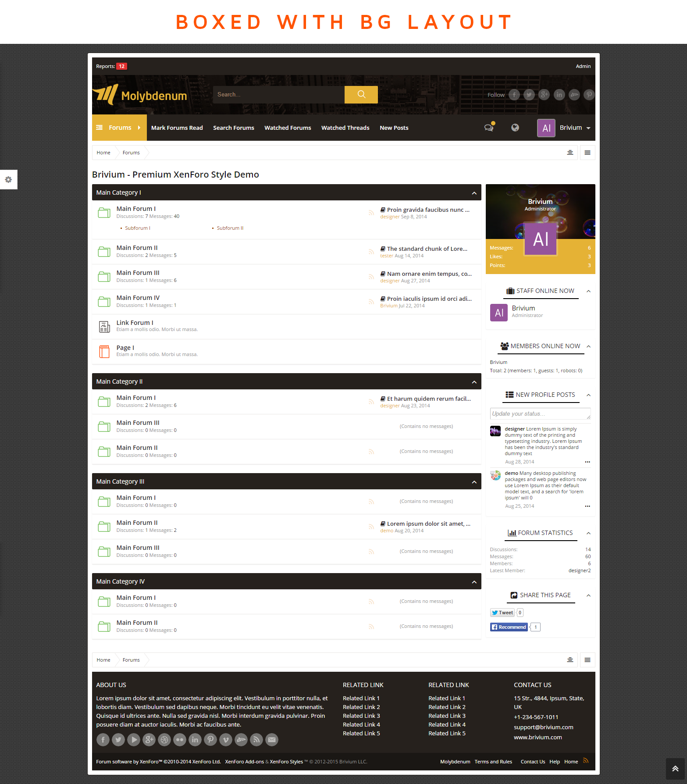The height and width of the screenshot is (784, 687).
Task: Open the Forums tab in the navbar
Action: (x=119, y=128)
